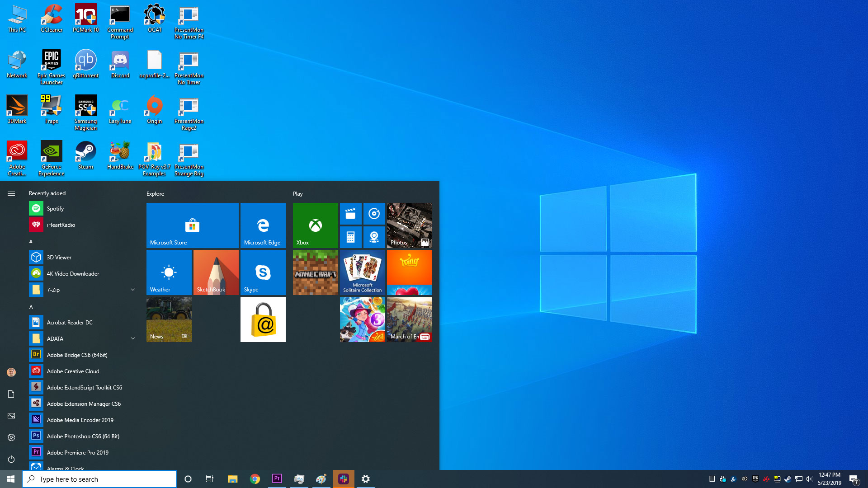Expand ADATA submenu in app list
This screenshot has width=868, height=488.
pos(133,338)
